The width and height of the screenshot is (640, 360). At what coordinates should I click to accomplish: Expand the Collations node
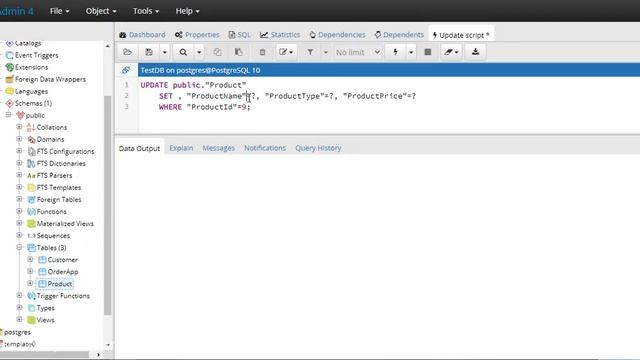click(19, 127)
